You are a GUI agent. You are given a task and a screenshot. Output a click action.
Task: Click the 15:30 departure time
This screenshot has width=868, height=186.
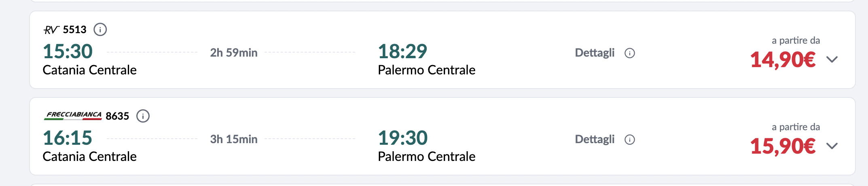[68, 51]
